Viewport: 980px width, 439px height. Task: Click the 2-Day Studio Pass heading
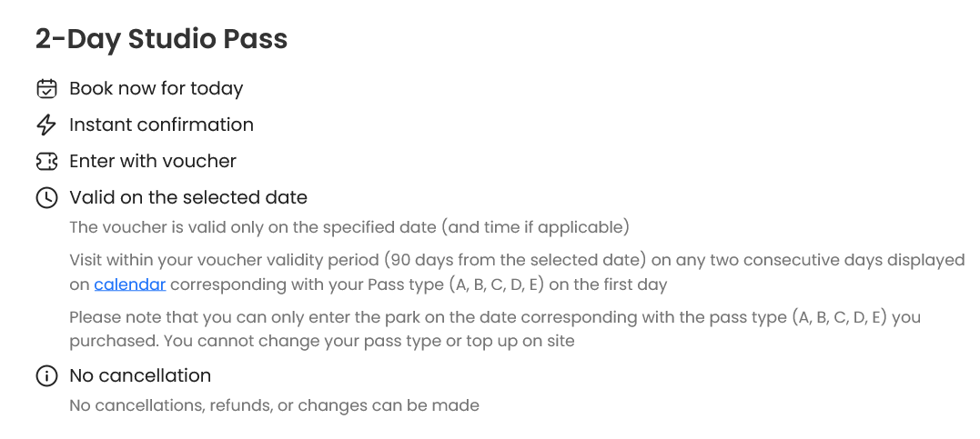click(161, 39)
